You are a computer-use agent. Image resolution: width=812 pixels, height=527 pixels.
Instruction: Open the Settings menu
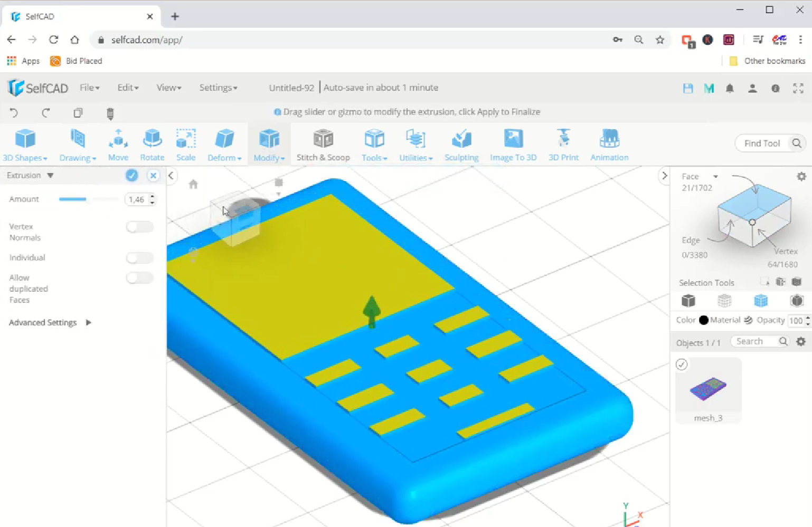click(x=218, y=88)
